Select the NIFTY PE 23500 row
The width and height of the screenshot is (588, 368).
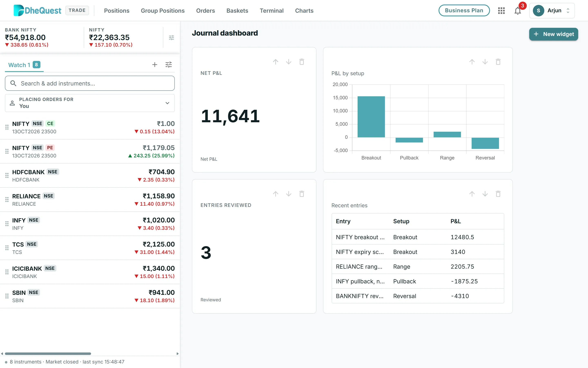click(90, 152)
